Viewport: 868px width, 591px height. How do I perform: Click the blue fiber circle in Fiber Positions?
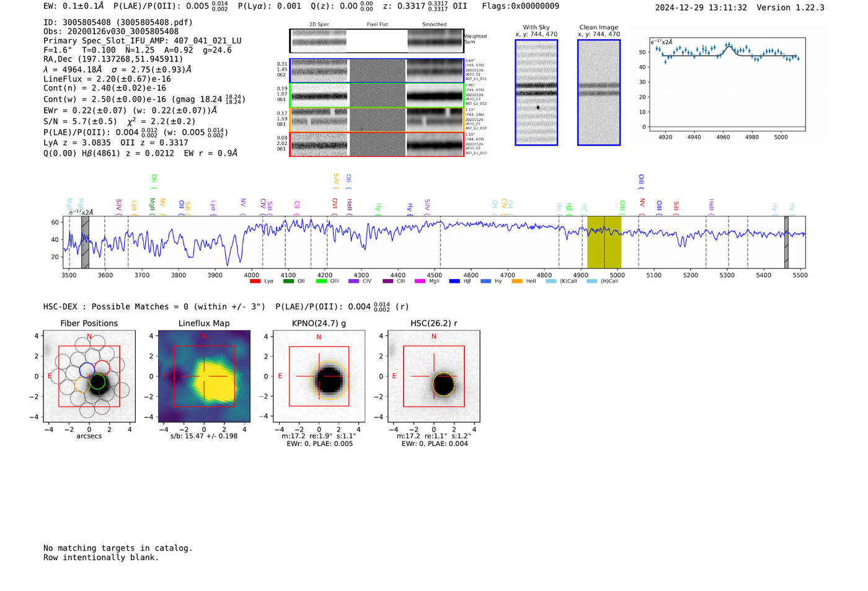[87, 370]
